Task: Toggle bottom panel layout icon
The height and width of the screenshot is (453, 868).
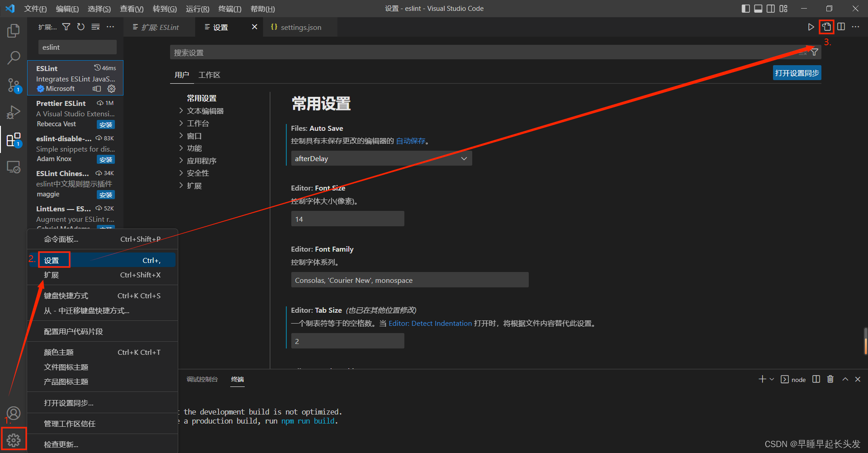Action: [758, 9]
